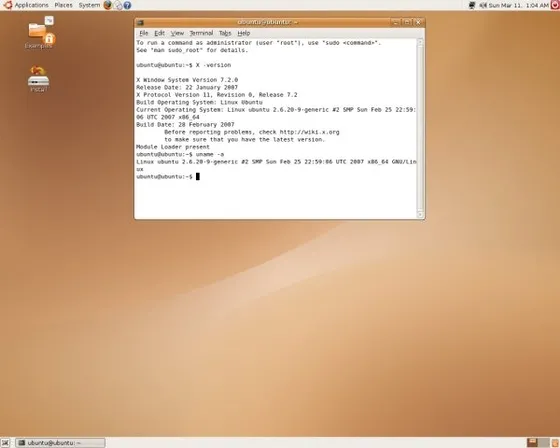Open the Trash icon in bottom panel
The image size is (560, 448).
click(555, 443)
